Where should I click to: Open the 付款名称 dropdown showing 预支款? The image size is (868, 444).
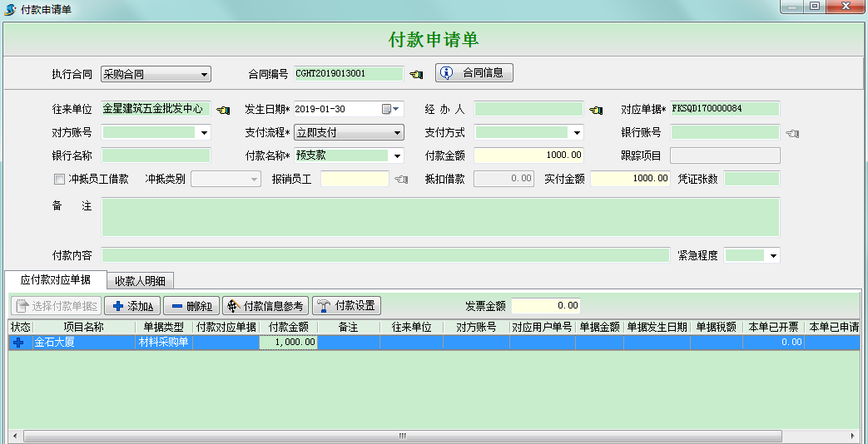tap(397, 156)
